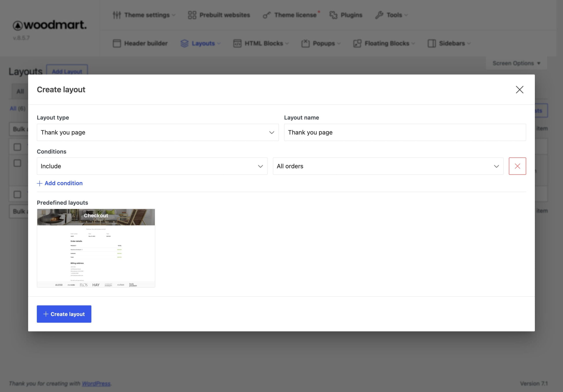Expand Screen Options panel

[x=516, y=63]
